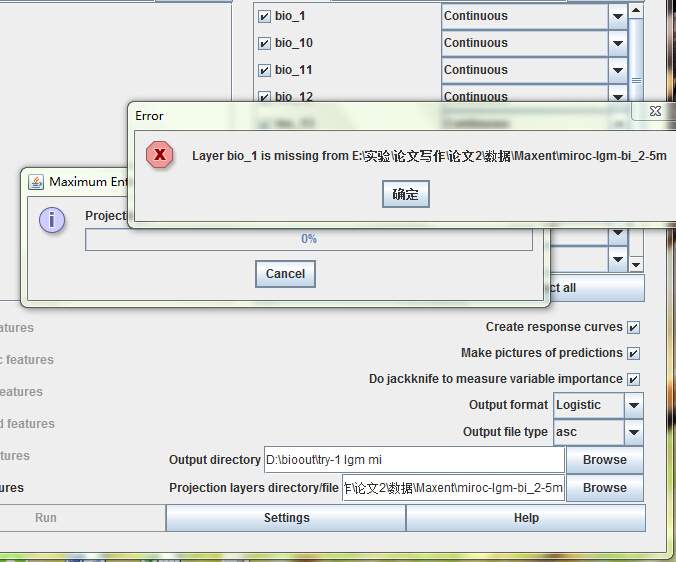This screenshot has width=676, height=562.
Task: Browse for Projection layers directory
Action: tap(604, 488)
